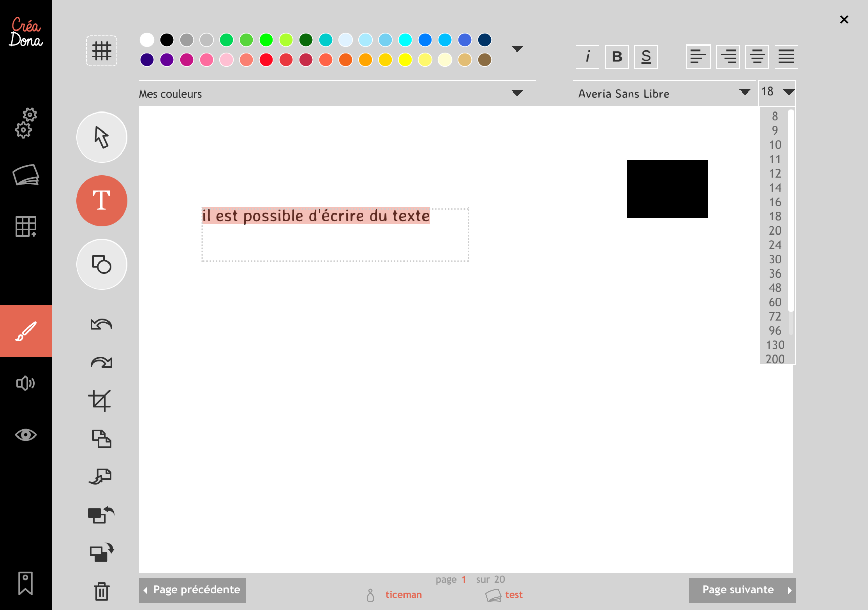
Task: Select the T text tool
Action: [102, 201]
